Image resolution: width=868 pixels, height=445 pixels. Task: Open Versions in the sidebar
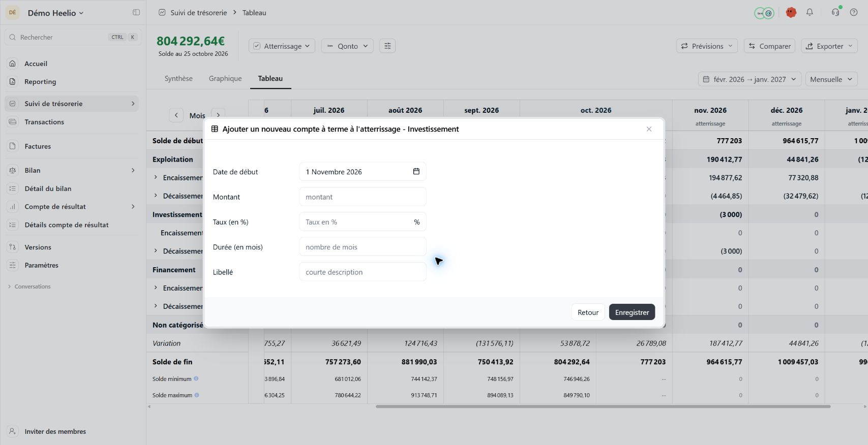pos(72,247)
